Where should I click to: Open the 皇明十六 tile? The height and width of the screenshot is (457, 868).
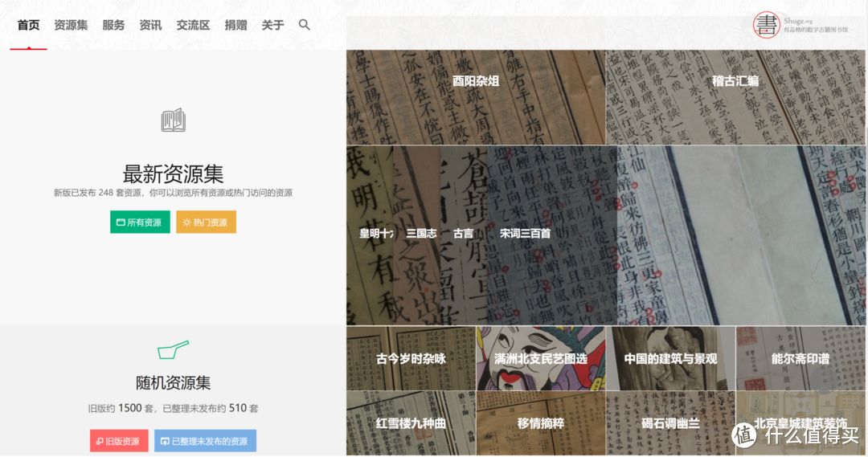tap(370, 235)
